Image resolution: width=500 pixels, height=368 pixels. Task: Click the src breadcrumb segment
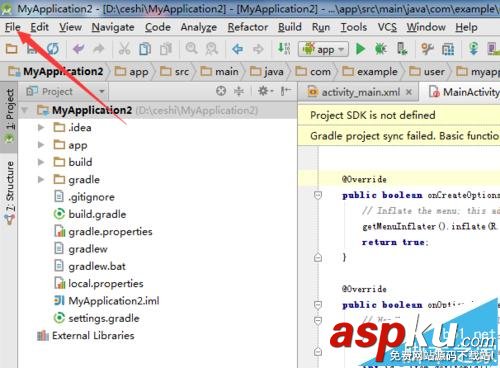pyautogui.click(x=174, y=71)
